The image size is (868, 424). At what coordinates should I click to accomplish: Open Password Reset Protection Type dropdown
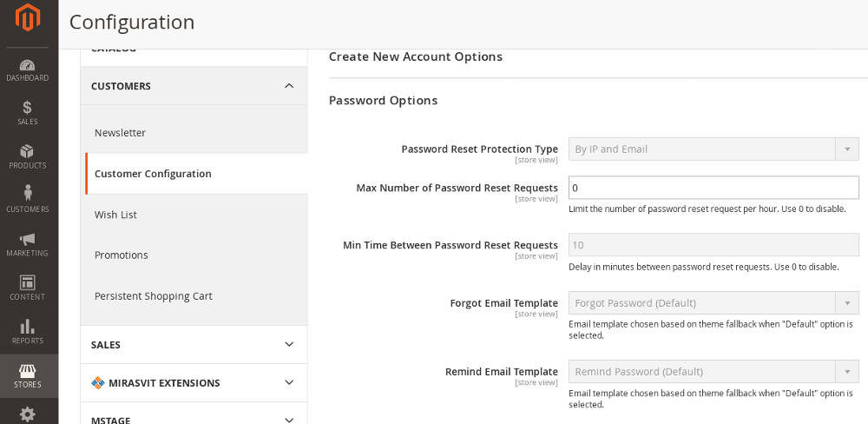713,149
